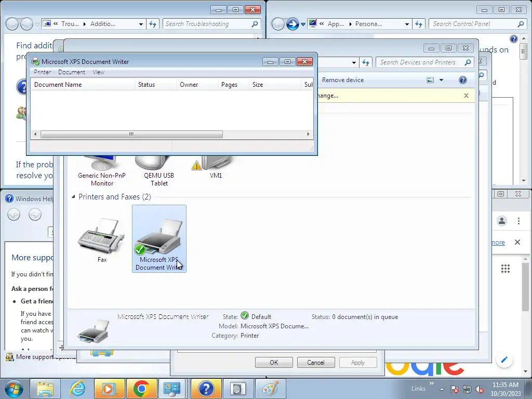The height and width of the screenshot is (399, 532).
Task: Click the pencil customize button in Chrome
Action: tap(504, 360)
